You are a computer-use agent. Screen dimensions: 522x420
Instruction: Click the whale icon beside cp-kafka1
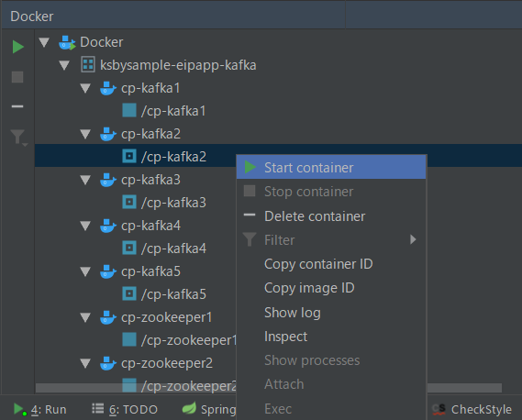(108, 88)
